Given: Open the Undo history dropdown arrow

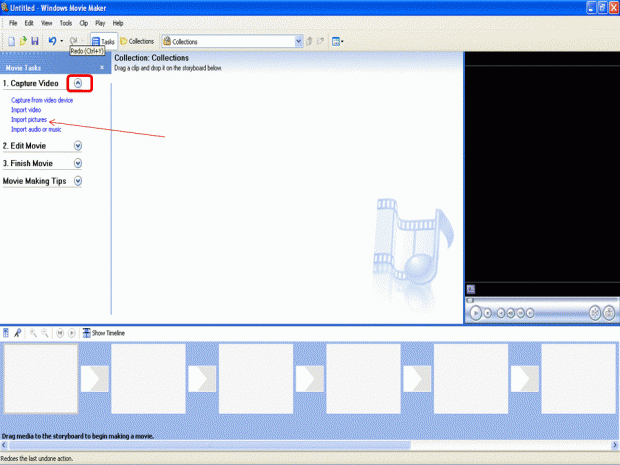Looking at the screenshot, I should point(62,41).
